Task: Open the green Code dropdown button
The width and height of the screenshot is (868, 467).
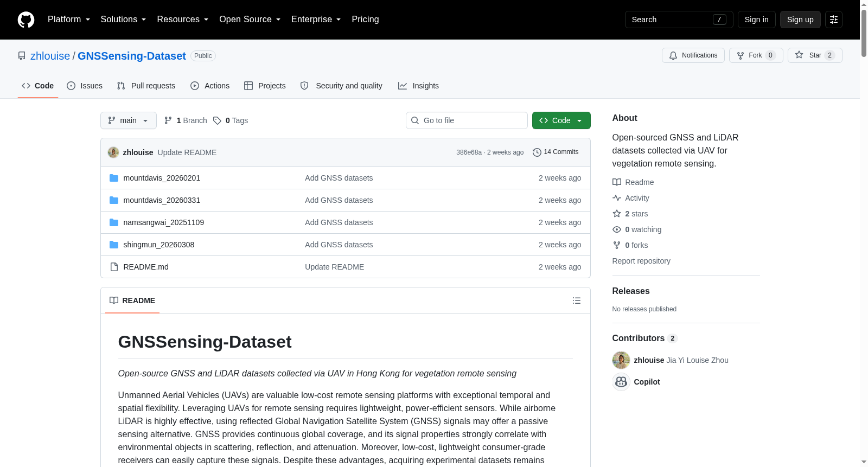Action: 561,120
